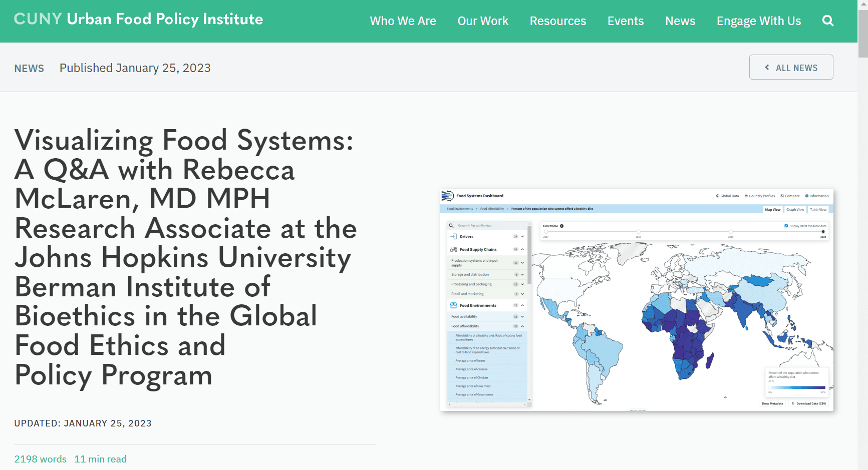
Task: Click the NEWS category label
Action: pyautogui.click(x=29, y=69)
